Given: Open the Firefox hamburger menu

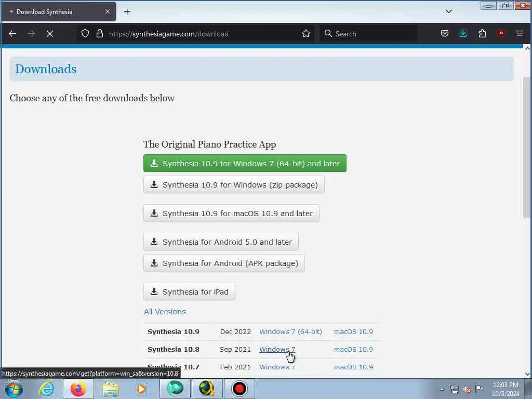Looking at the screenshot, I should [x=519, y=33].
